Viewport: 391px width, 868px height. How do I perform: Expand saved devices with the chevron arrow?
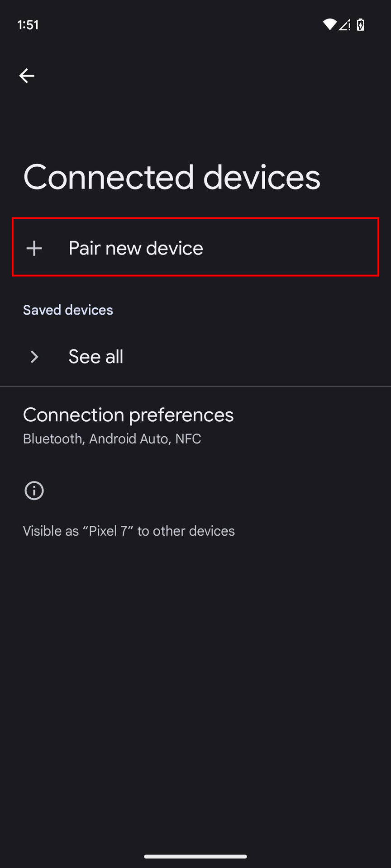pyautogui.click(x=34, y=357)
